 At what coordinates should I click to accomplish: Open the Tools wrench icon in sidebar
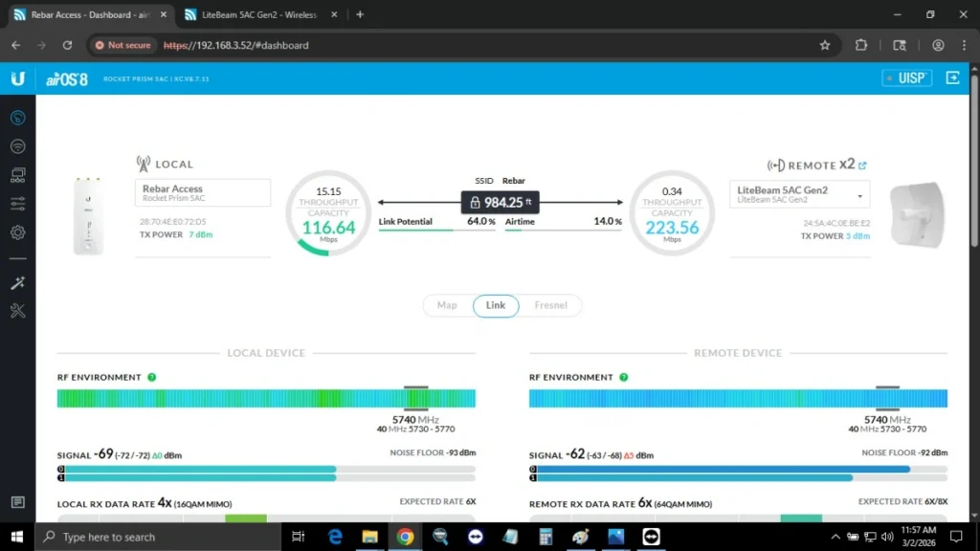pyautogui.click(x=17, y=311)
